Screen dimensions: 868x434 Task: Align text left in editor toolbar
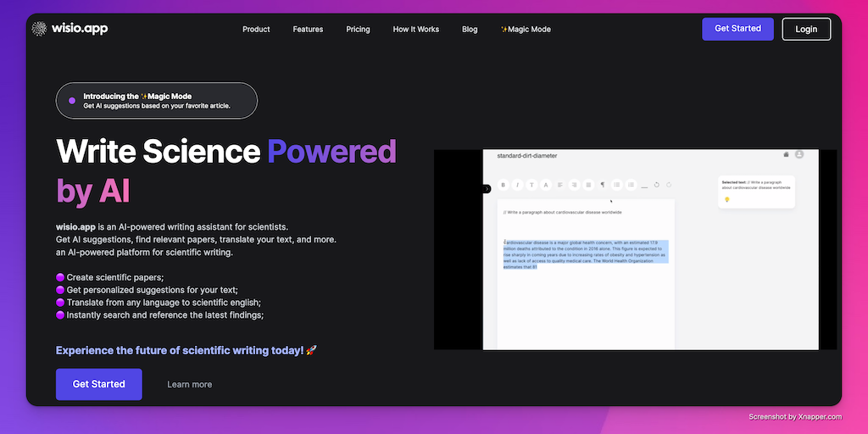tap(560, 185)
